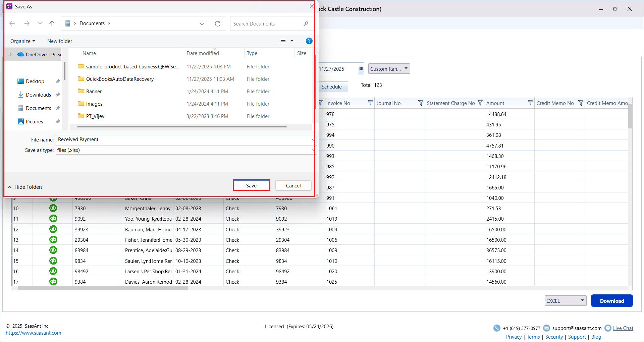The height and width of the screenshot is (342, 644).
Task: Click the back navigation arrow
Action: pyautogui.click(x=12, y=23)
